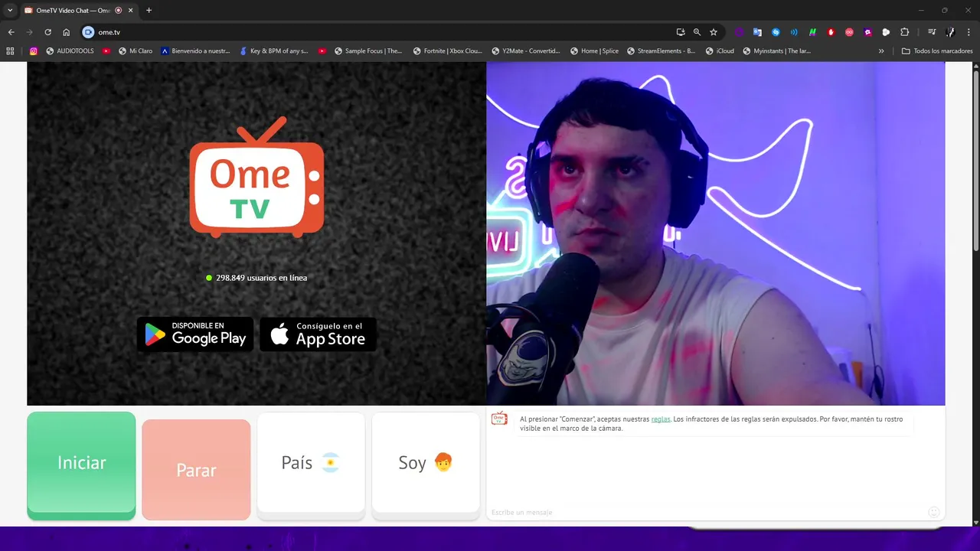Start chatting with the Iniciar button
This screenshot has height=551, width=980.
point(81,465)
